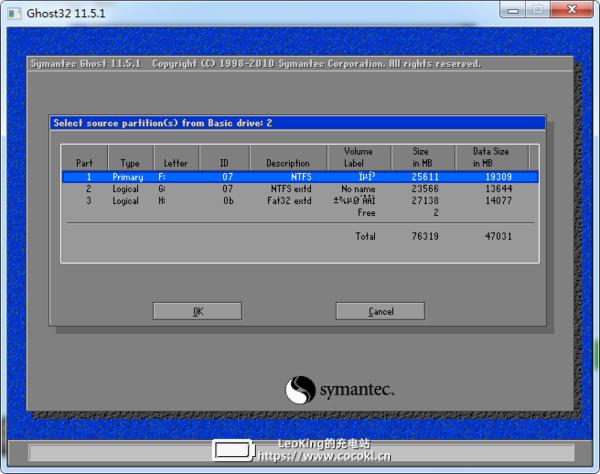
Task: Click the data size value 19309
Action: point(498,177)
